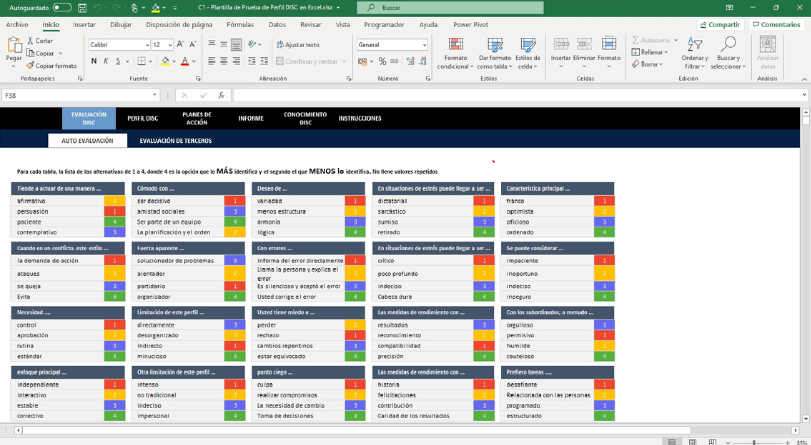
Task: Open the INSTRUCCIONES navigation button
Action: pos(360,118)
